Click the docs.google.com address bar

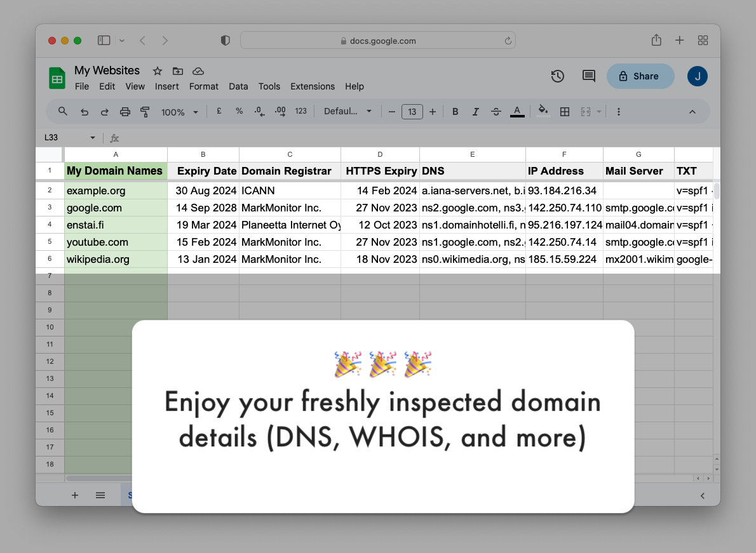tap(378, 41)
